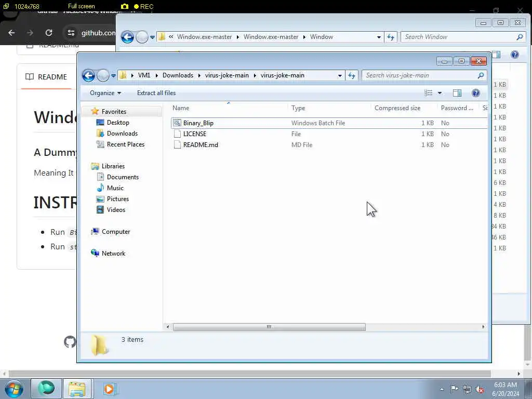Open Pictures library
Viewport: 532px width, 399px height.
coord(118,199)
